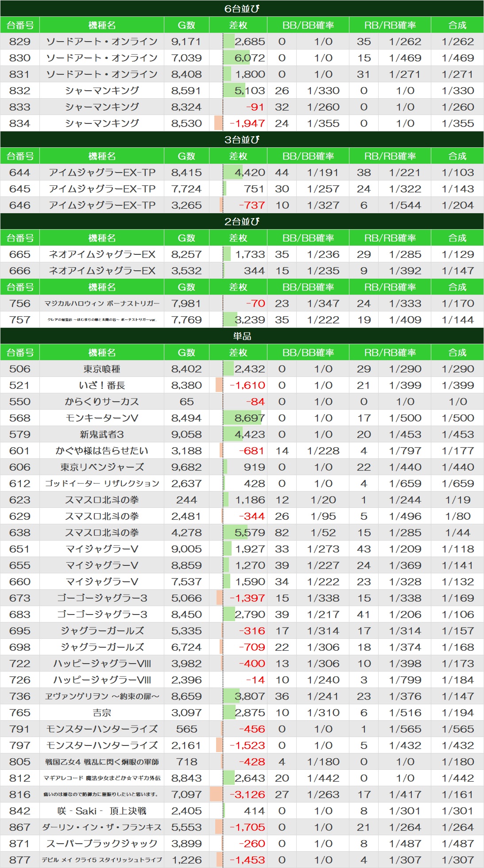The image size is (484, 868).
Task: Select the 5,579 value in row 638
Action: tap(250, 533)
